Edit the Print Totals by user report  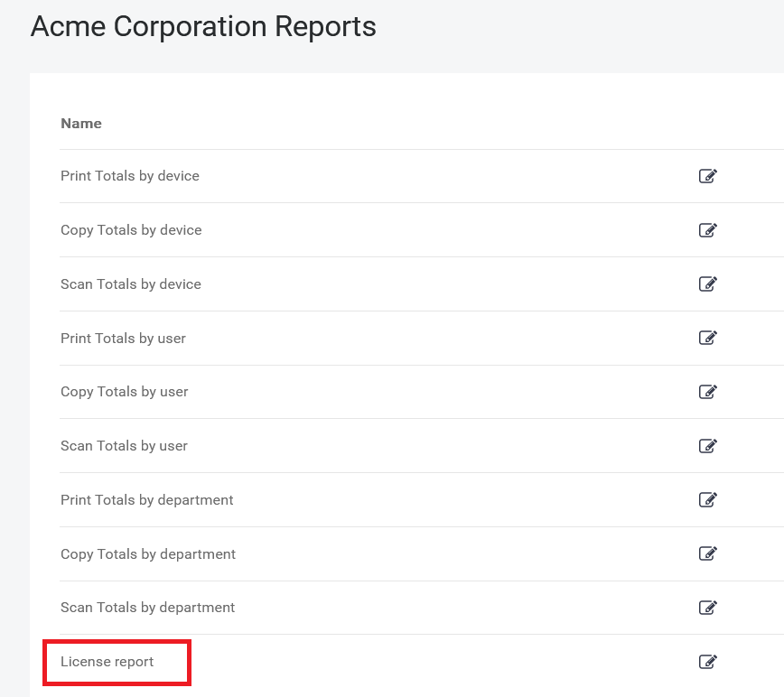(x=708, y=338)
